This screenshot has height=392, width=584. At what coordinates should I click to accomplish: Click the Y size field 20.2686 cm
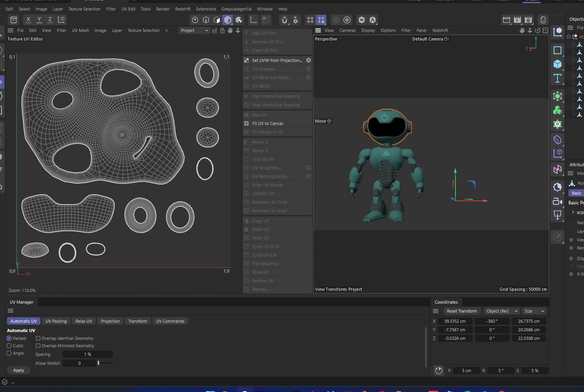(x=529, y=330)
